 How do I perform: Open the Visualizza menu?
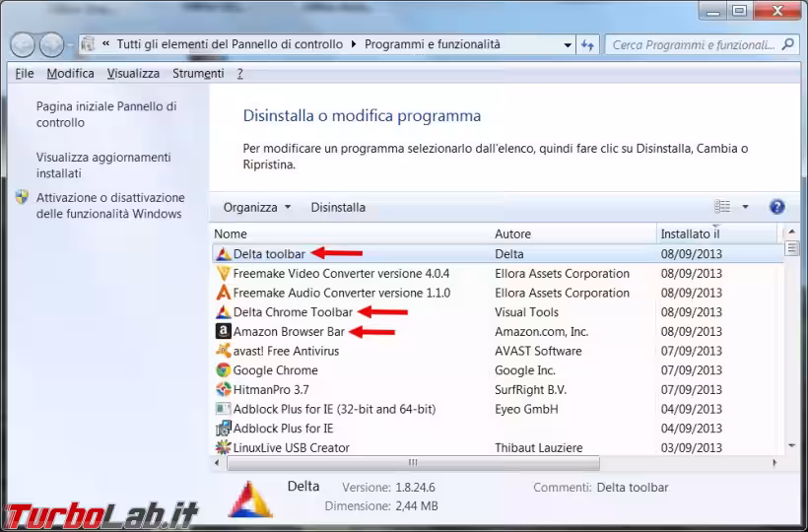click(133, 74)
